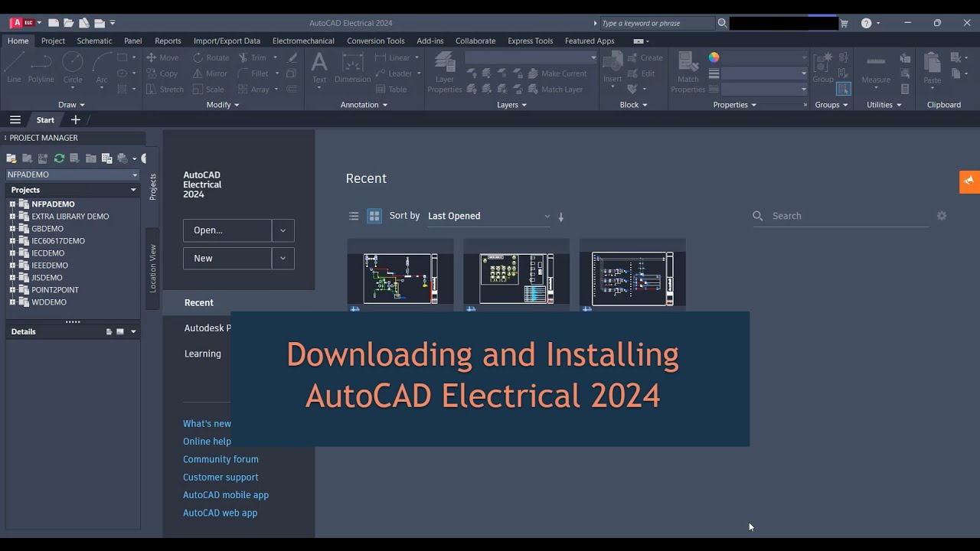Toggle Details panel preview image view
Screen dimensions: 980x551
point(120,331)
